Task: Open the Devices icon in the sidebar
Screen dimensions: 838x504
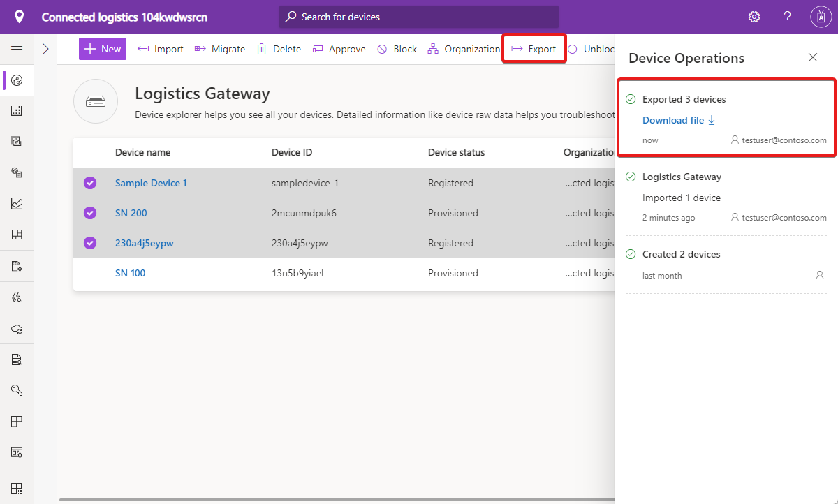Action: click(x=17, y=80)
